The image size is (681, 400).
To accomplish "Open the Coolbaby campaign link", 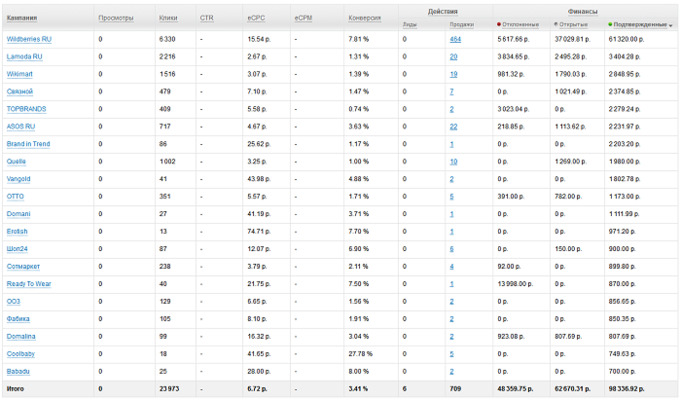I will click(x=20, y=354).
